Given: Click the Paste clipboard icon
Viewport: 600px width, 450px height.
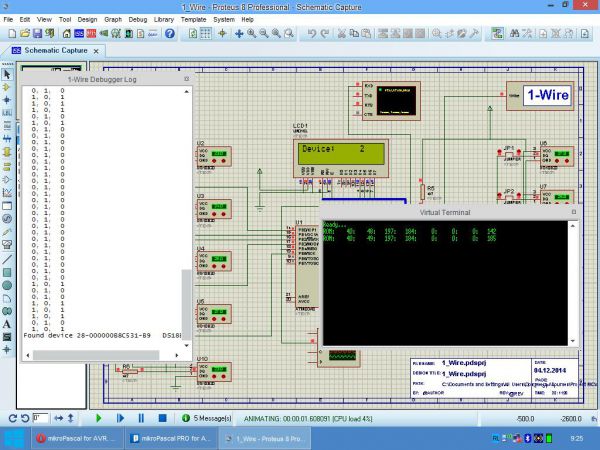Looking at the screenshot, I should coord(367,34).
